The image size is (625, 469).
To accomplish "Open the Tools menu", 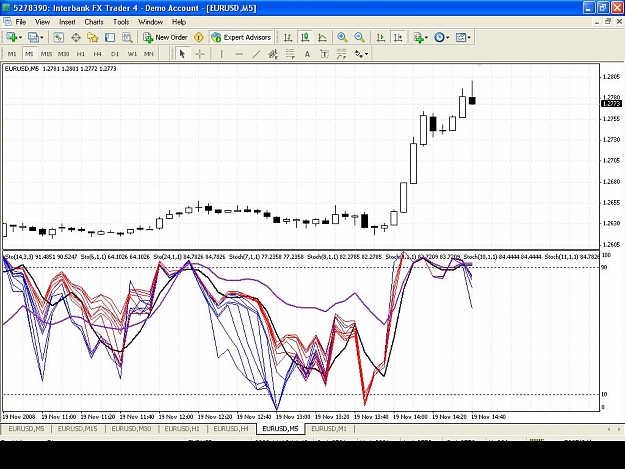I will tap(121, 22).
